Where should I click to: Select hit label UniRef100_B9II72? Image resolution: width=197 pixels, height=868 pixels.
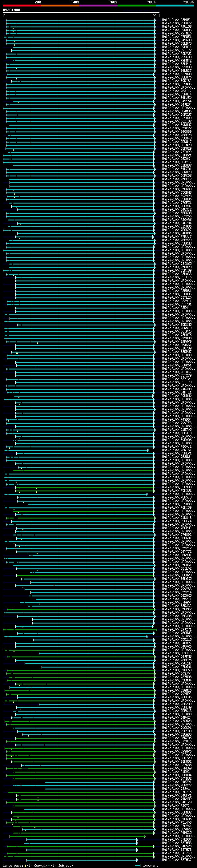coord(177,50)
